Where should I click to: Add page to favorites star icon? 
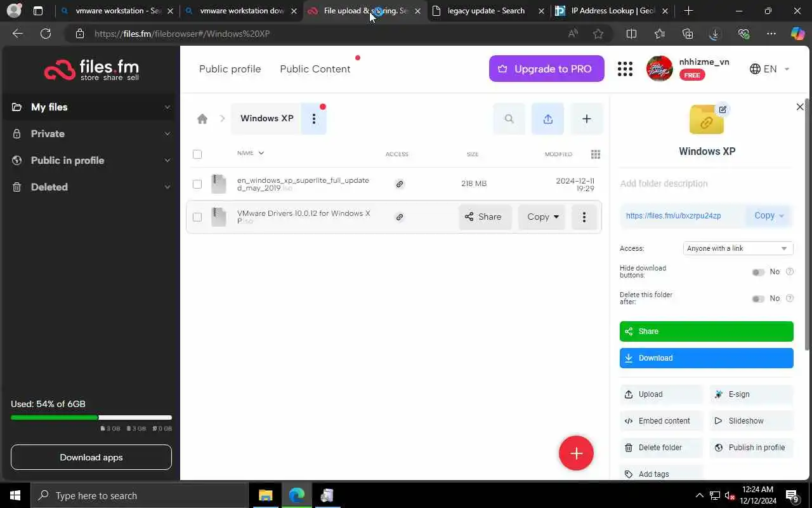[x=598, y=34]
